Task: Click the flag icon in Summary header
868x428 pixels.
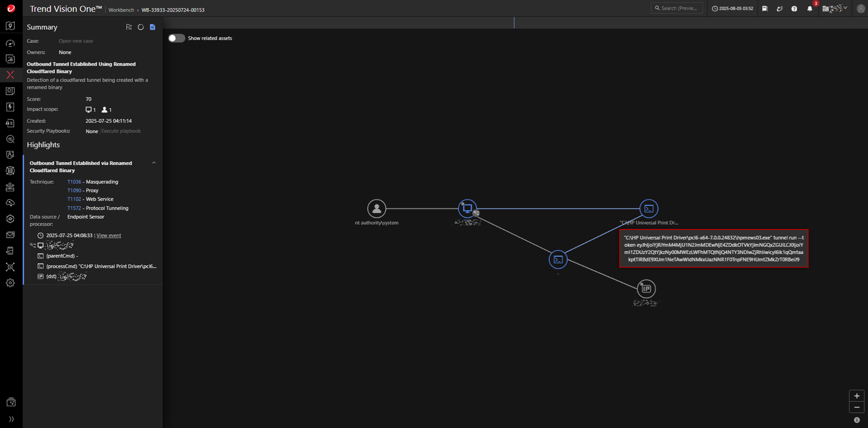Action: pyautogui.click(x=129, y=27)
